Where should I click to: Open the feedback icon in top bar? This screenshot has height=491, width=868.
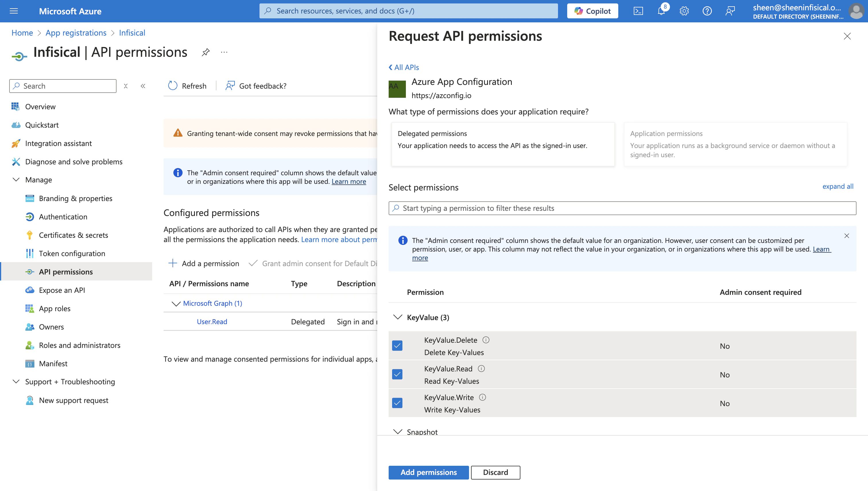(x=730, y=11)
